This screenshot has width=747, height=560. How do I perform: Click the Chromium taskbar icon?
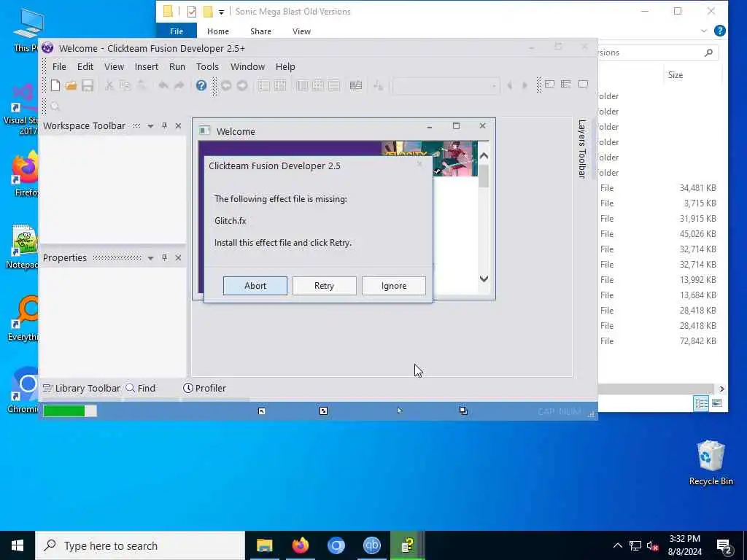(336, 545)
